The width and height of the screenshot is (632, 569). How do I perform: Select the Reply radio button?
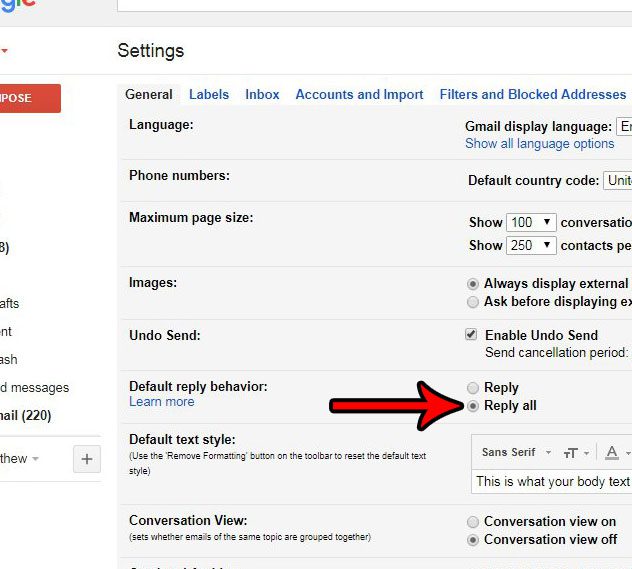(x=473, y=388)
